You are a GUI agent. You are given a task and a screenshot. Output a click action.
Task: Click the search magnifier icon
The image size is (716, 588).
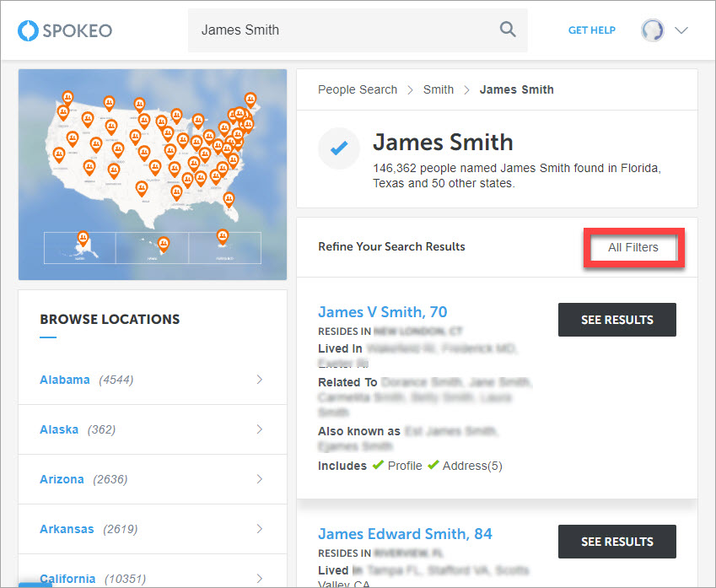click(x=508, y=30)
